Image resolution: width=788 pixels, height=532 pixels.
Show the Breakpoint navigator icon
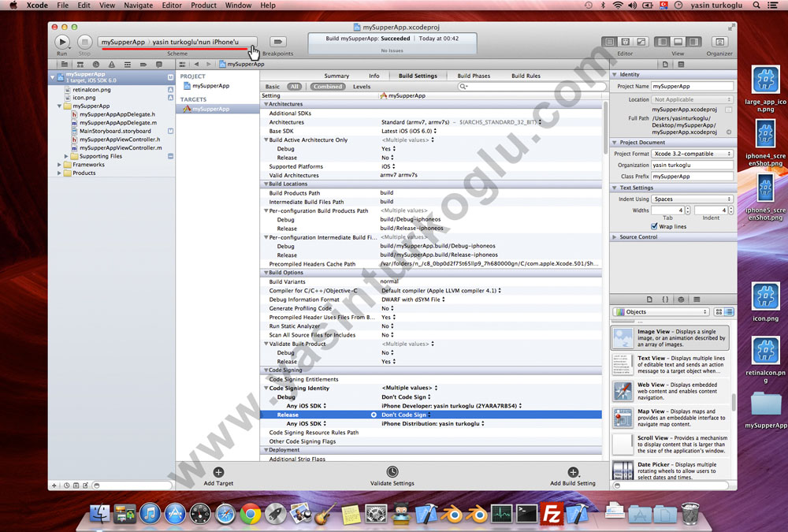(x=143, y=65)
